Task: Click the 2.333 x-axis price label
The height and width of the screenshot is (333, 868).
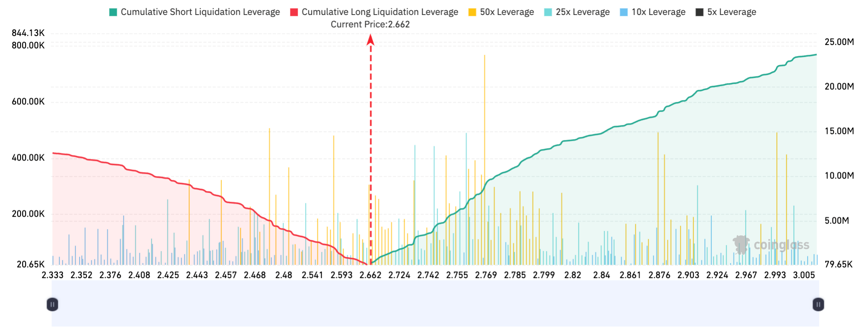Action: tap(53, 275)
